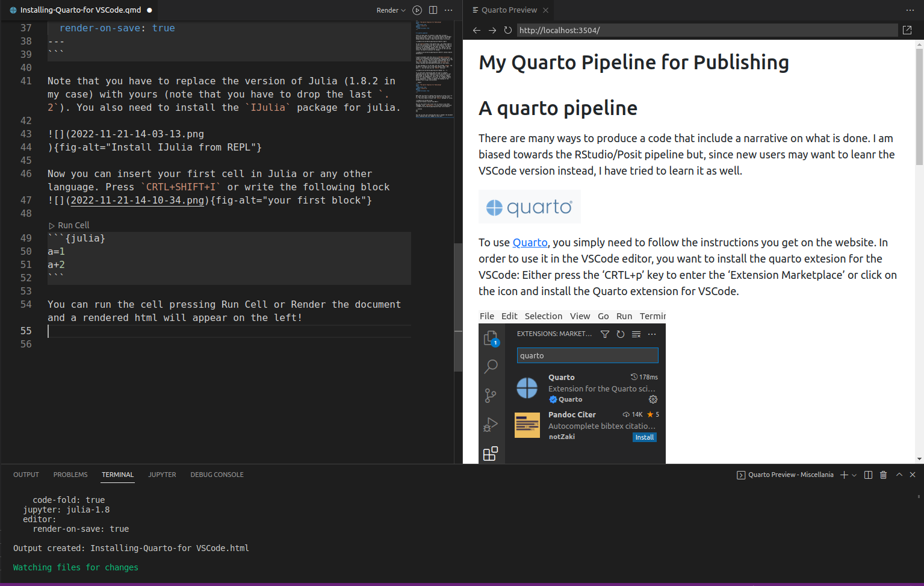The height and width of the screenshot is (586, 924).
Task: Open preview in external browser
Action: [x=907, y=30]
